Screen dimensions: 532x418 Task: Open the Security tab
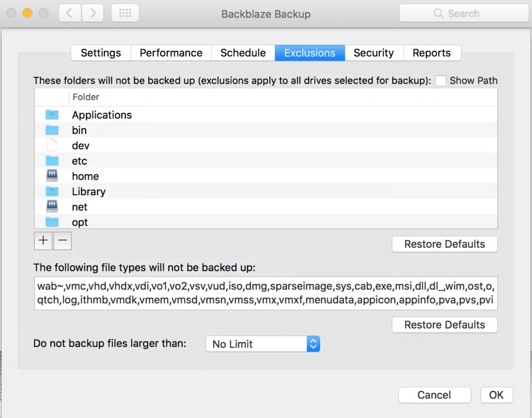click(374, 53)
